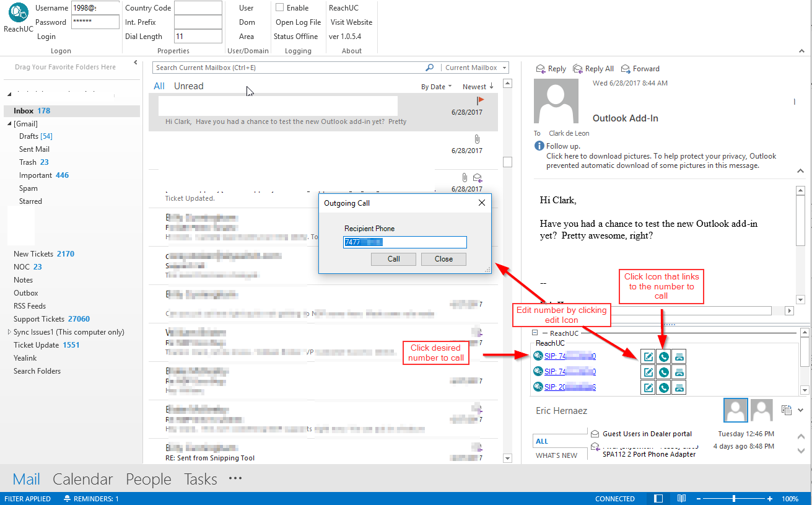
Task: Click the edit icon on second SIP row
Action: (x=648, y=372)
